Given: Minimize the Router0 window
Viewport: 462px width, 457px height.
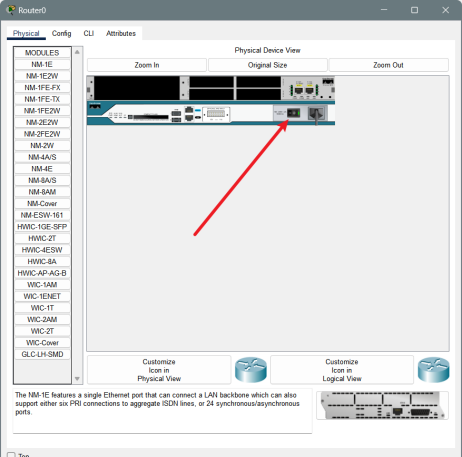Looking at the screenshot, I should pos(384,10).
